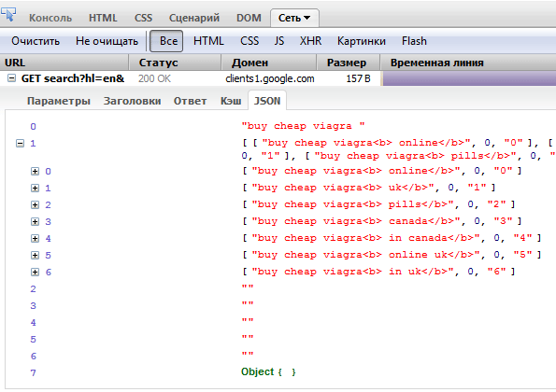Click the value ending in "pills</b>", 0, "2"
The image size is (556, 392).
click(378, 204)
